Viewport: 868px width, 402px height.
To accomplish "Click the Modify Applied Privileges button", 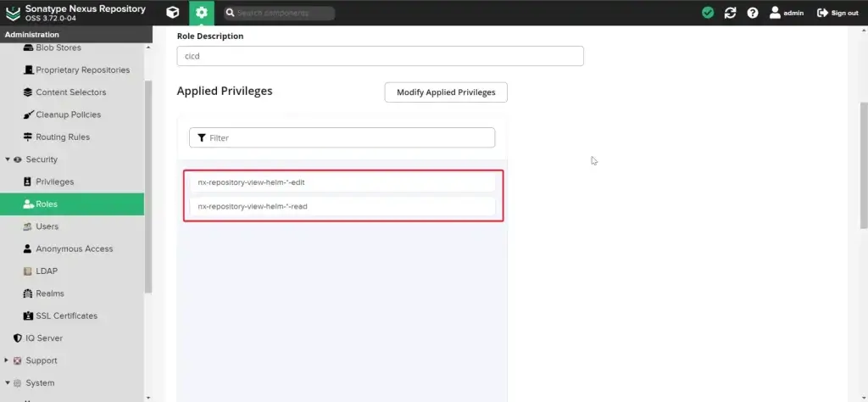I will [446, 92].
